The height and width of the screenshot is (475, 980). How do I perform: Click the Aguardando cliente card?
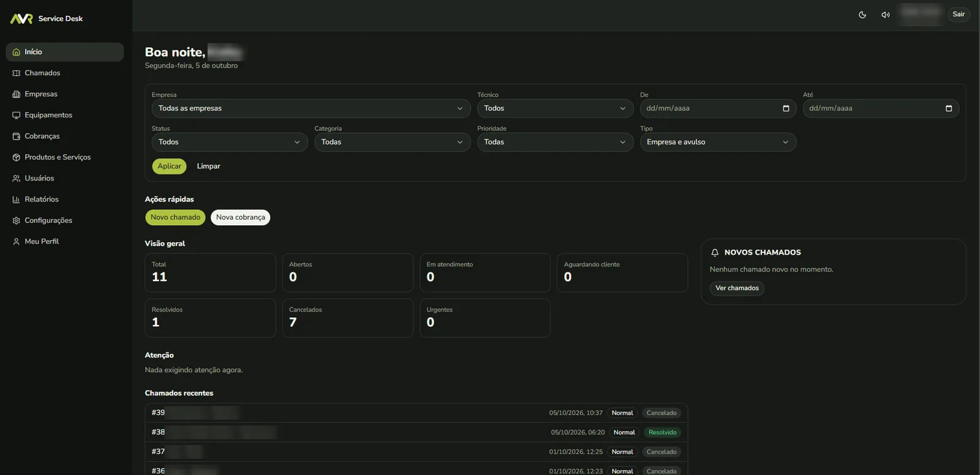622,273
